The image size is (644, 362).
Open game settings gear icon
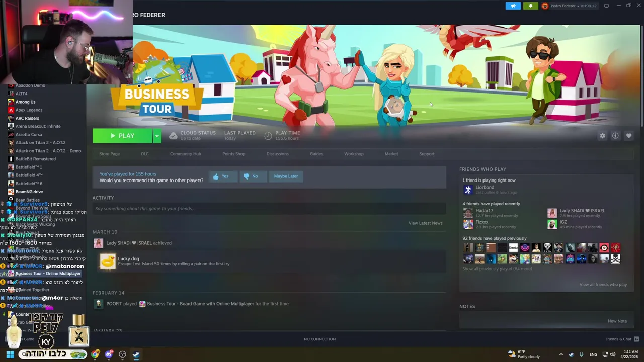(602, 136)
